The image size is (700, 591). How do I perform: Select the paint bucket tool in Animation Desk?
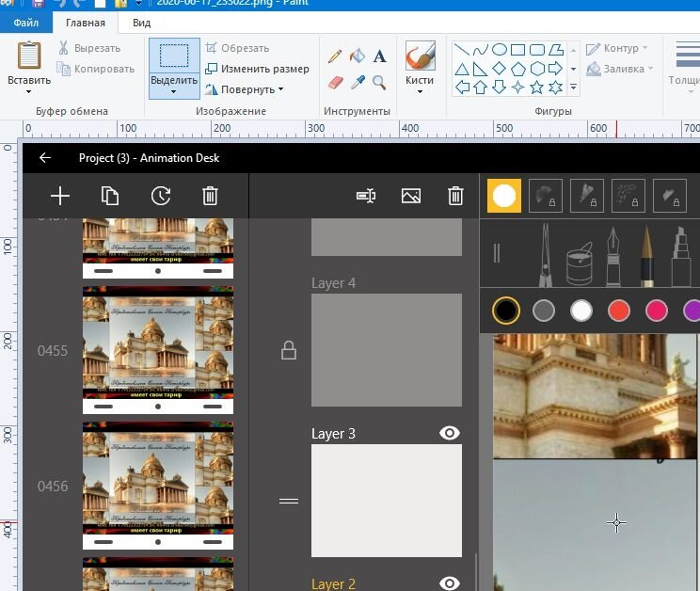pyautogui.click(x=580, y=264)
